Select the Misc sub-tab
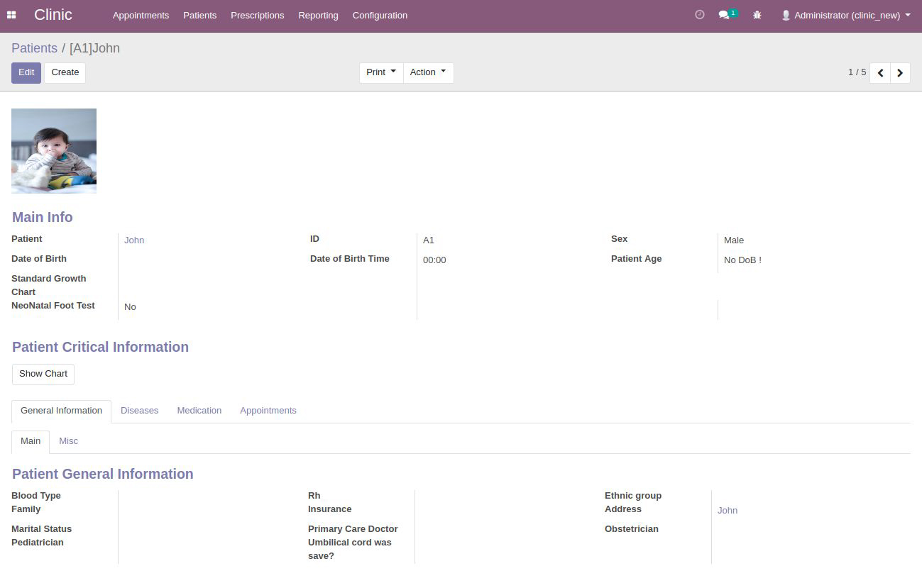The width and height of the screenshot is (922, 588). coord(68,441)
